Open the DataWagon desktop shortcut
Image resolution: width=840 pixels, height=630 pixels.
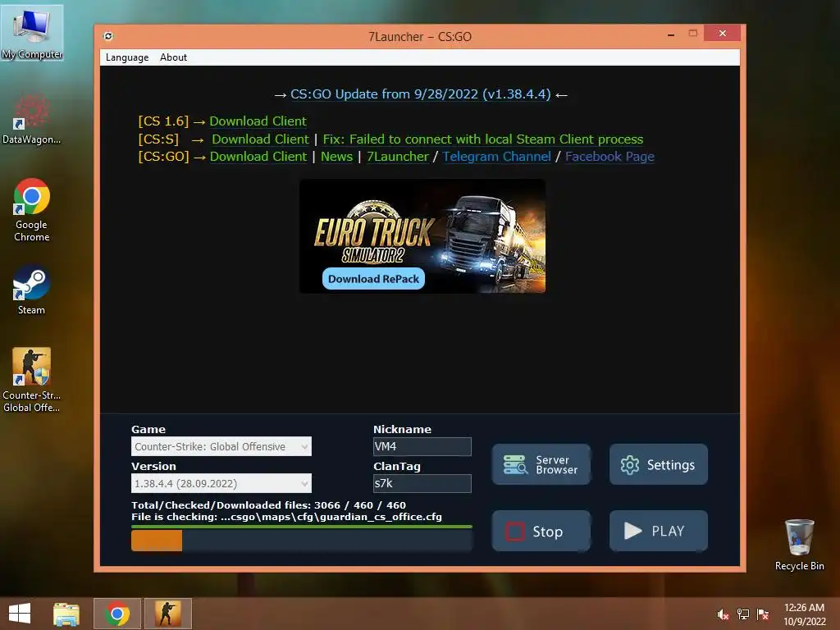pos(32,119)
